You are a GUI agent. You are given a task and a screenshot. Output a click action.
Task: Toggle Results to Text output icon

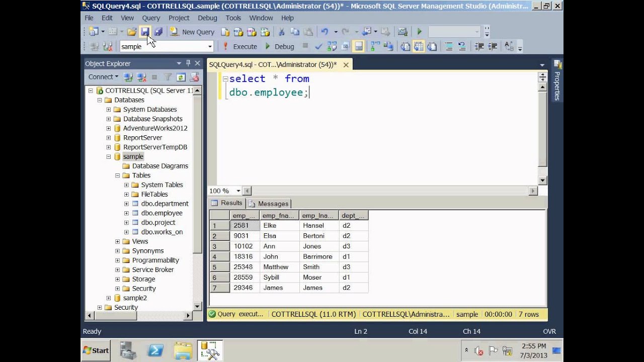(405, 46)
